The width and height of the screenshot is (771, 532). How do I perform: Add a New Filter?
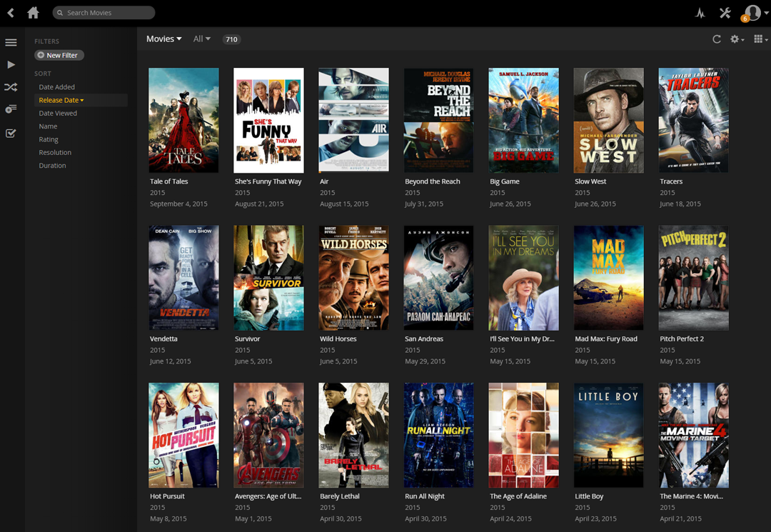(x=59, y=55)
